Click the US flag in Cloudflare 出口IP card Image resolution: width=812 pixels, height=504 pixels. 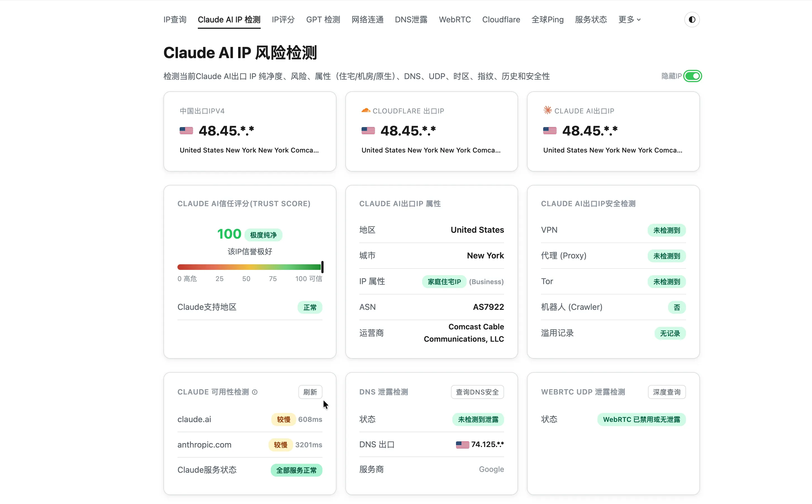pos(368,131)
